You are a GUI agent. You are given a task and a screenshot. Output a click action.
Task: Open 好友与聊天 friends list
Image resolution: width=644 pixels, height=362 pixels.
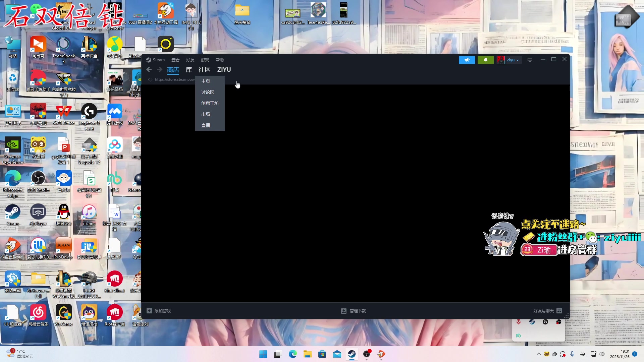pos(548,311)
